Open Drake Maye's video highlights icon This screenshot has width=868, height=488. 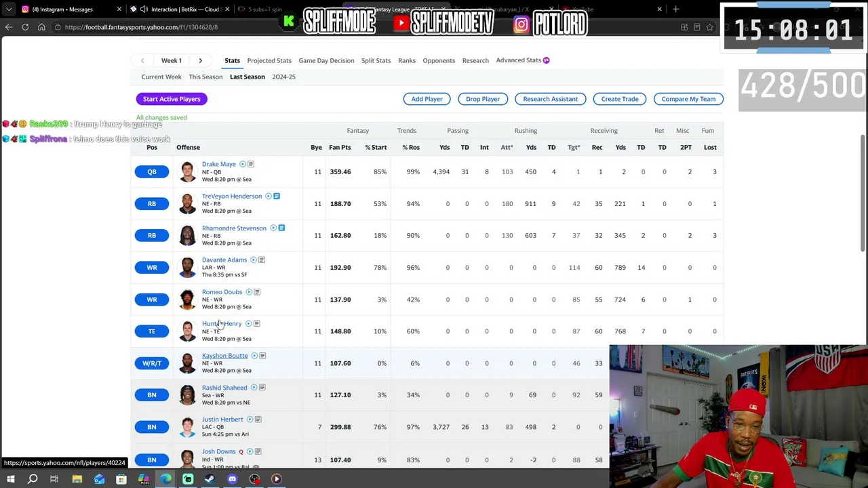pos(243,164)
